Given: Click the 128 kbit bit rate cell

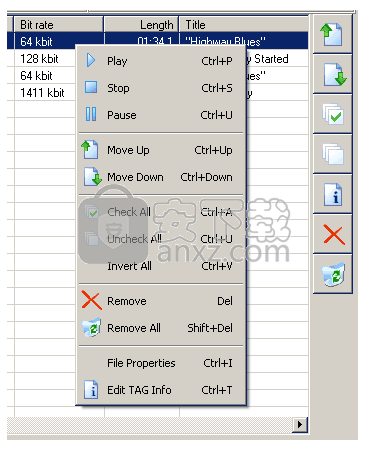Looking at the screenshot, I should [45, 59].
